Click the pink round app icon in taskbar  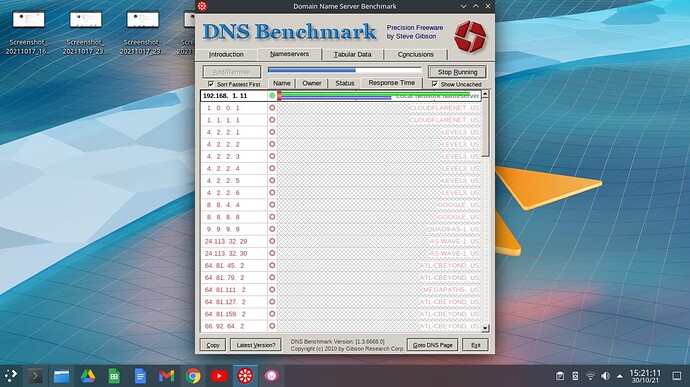click(x=272, y=376)
